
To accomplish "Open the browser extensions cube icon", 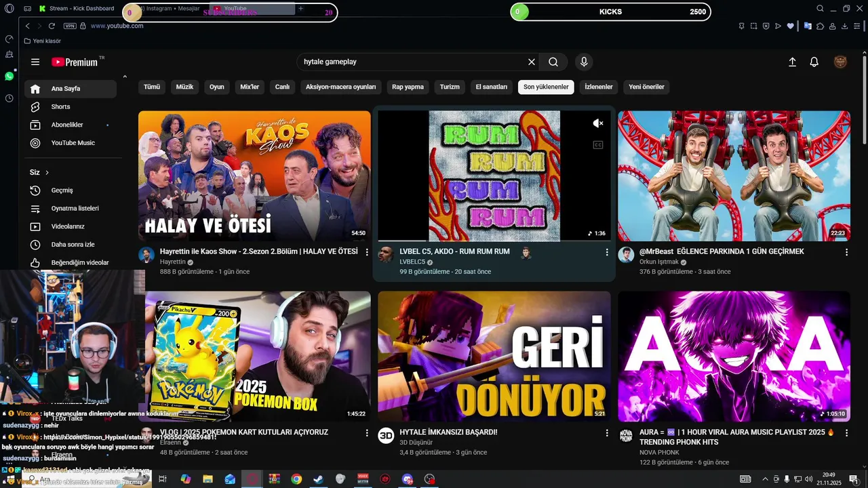I will coord(821,26).
